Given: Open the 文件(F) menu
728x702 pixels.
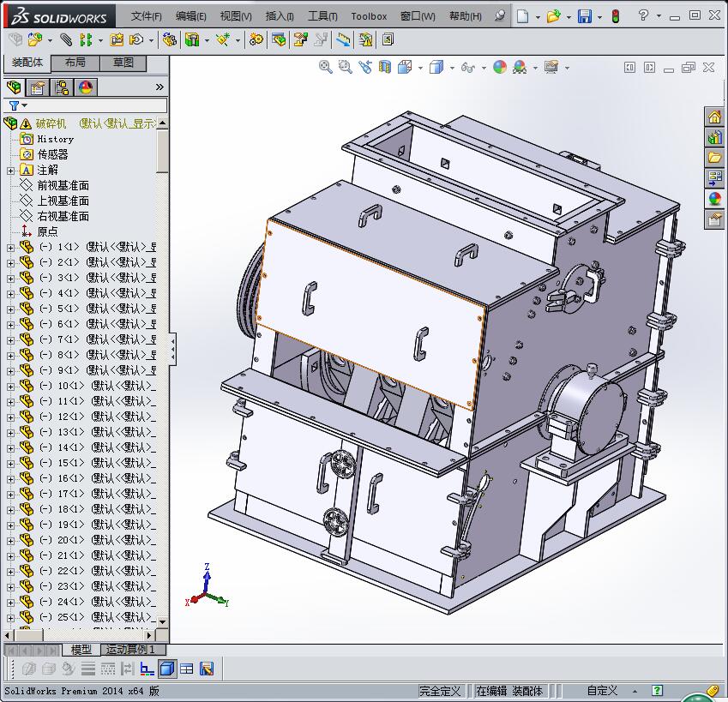Looking at the screenshot, I should pos(147,16).
